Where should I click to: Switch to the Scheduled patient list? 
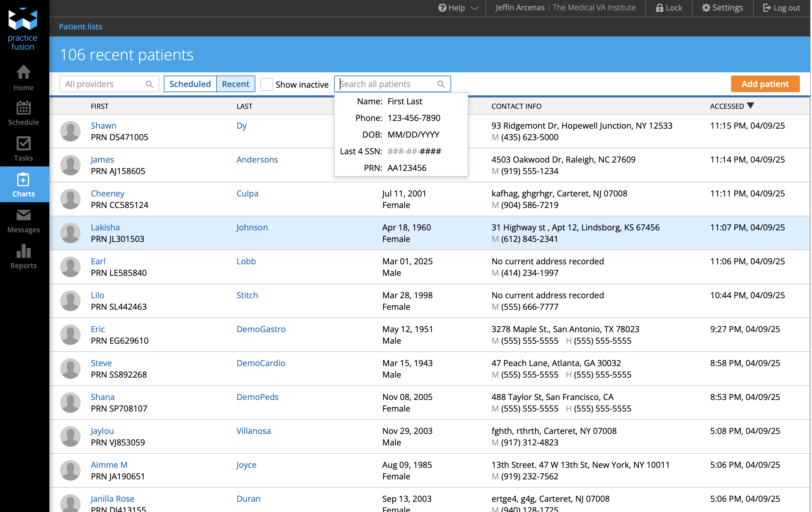click(190, 84)
